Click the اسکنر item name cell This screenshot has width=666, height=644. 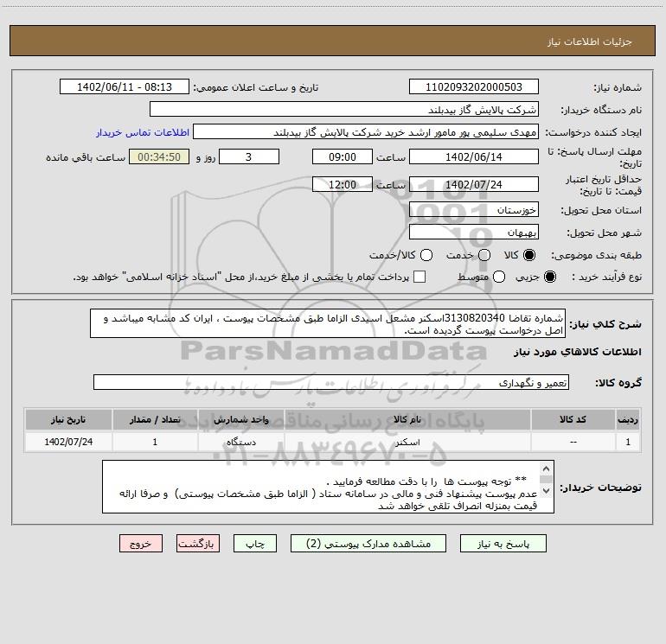pyautogui.click(x=407, y=442)
